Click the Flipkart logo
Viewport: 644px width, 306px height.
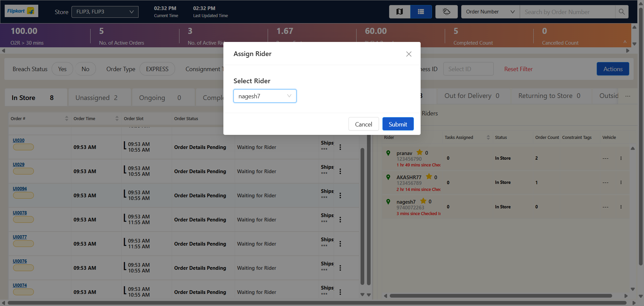click(x=21, y=11)
